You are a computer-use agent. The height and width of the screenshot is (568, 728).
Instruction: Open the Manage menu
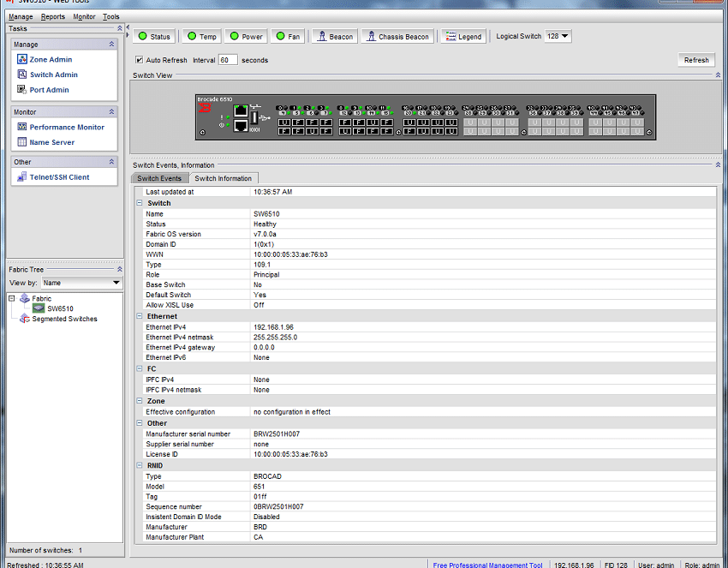tap(21, 17)
